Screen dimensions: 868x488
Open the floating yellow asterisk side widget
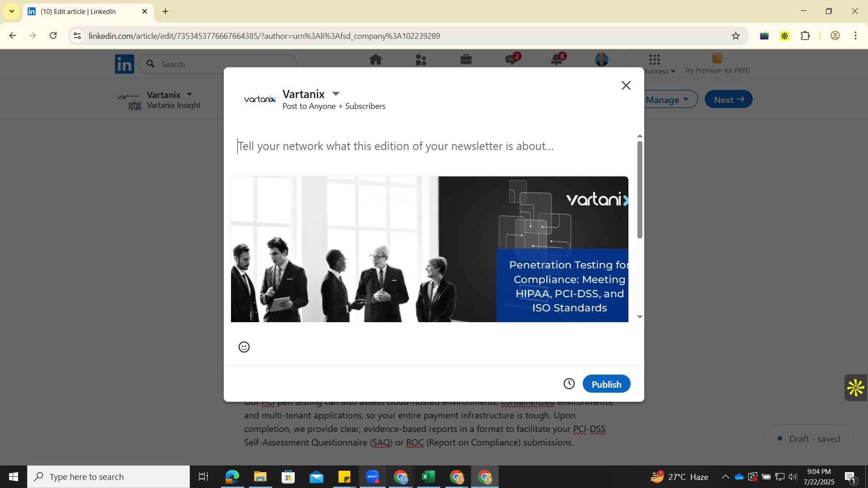coord(856,388)
